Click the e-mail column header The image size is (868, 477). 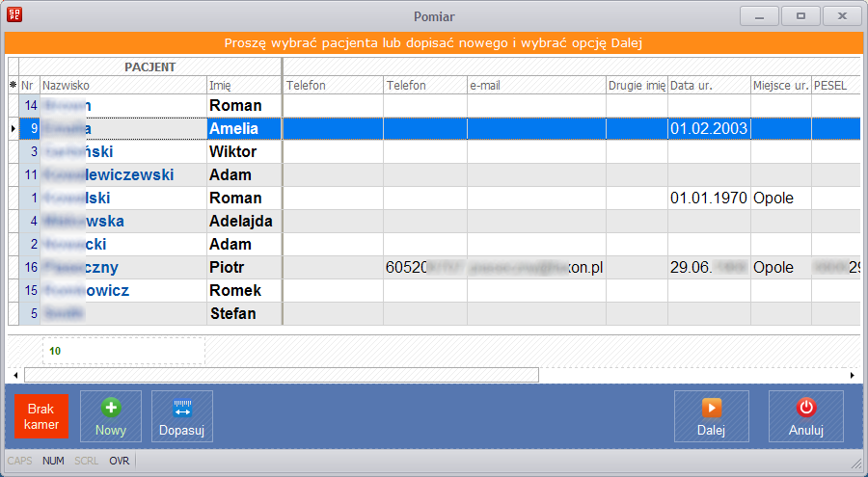[535, 86]
